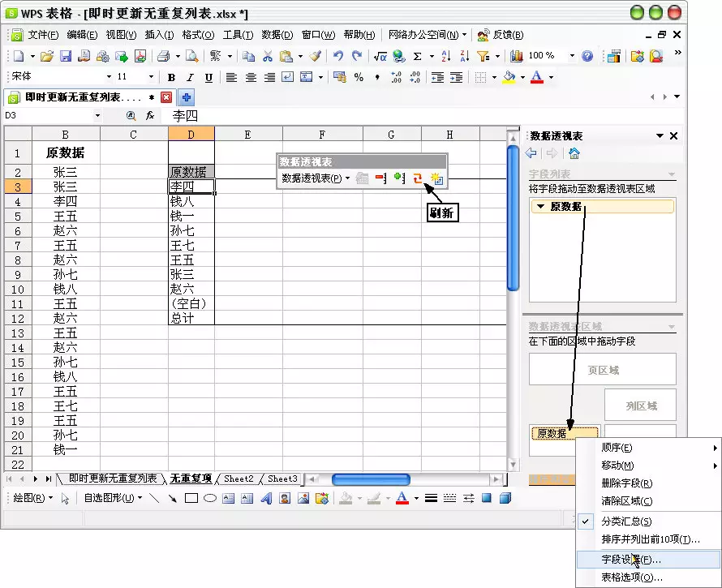
Task: Click the Refresh icon in the pivot table toolbar
Action: [x=418, y=178]
